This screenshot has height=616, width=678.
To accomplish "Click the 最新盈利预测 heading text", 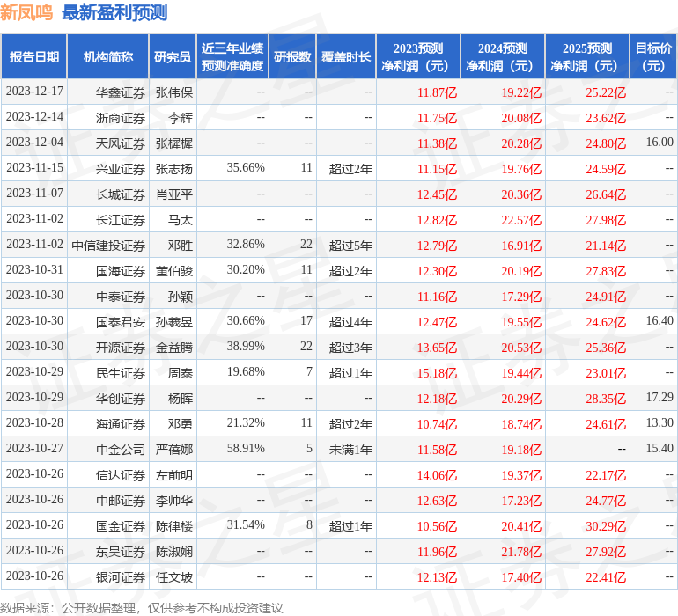I will coord(114,13).
